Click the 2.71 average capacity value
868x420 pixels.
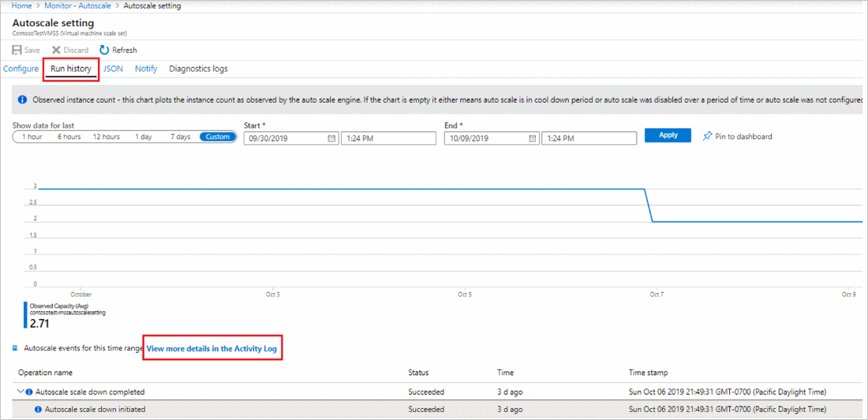(x=41, y=322)
